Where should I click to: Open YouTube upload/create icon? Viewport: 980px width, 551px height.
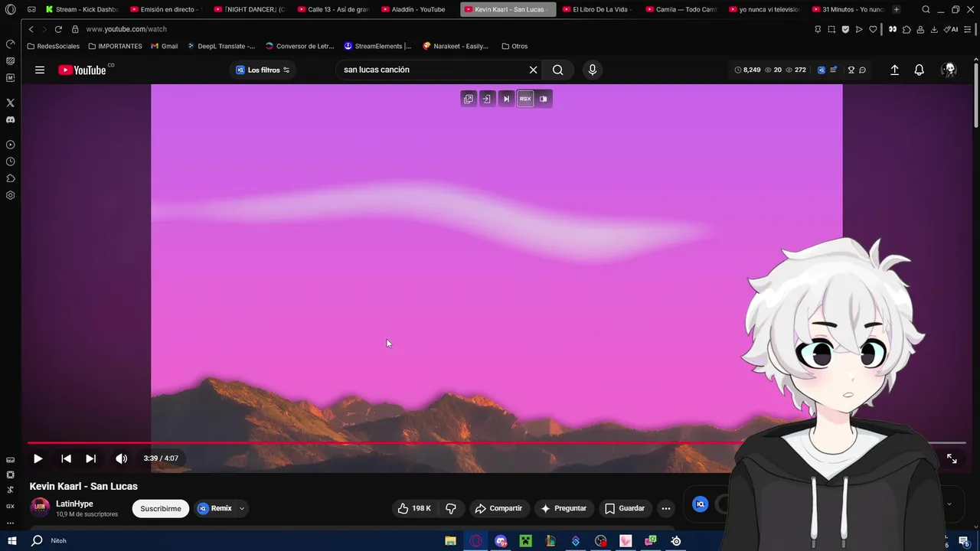pos(894,70)
